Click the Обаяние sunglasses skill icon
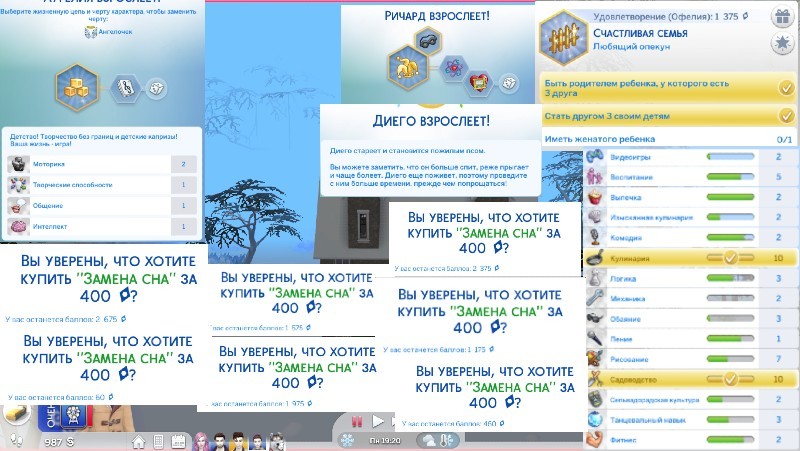800x451 pixels. point(594,318)
